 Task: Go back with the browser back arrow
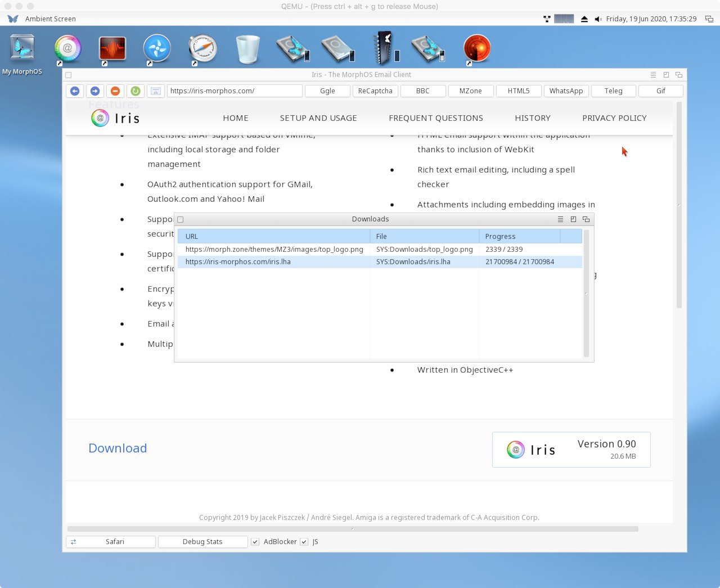[75, 91]
